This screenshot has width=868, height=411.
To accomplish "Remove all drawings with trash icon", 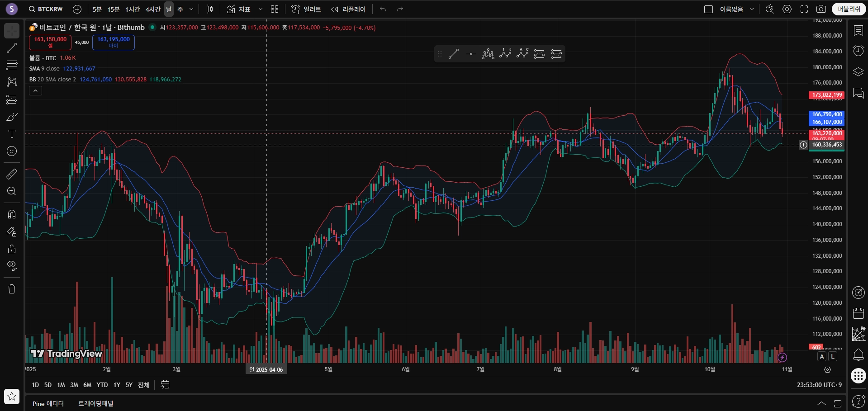I will [x=12, y=289].
